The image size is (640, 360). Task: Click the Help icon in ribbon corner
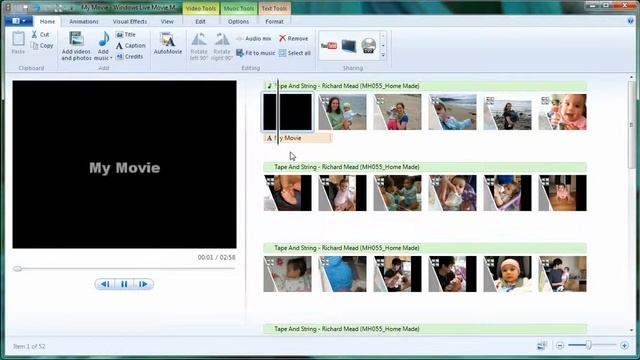point(631,21)
